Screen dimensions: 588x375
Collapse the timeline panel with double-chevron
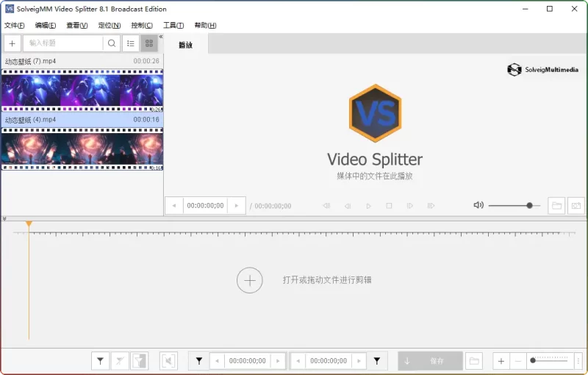pos(4,218)
